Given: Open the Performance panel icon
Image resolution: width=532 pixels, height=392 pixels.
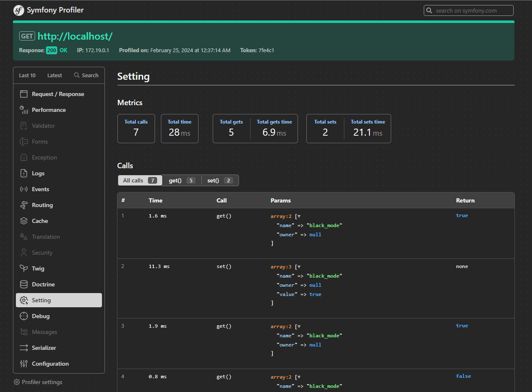Looking at the screenshot, I should [x=24, y=110].
